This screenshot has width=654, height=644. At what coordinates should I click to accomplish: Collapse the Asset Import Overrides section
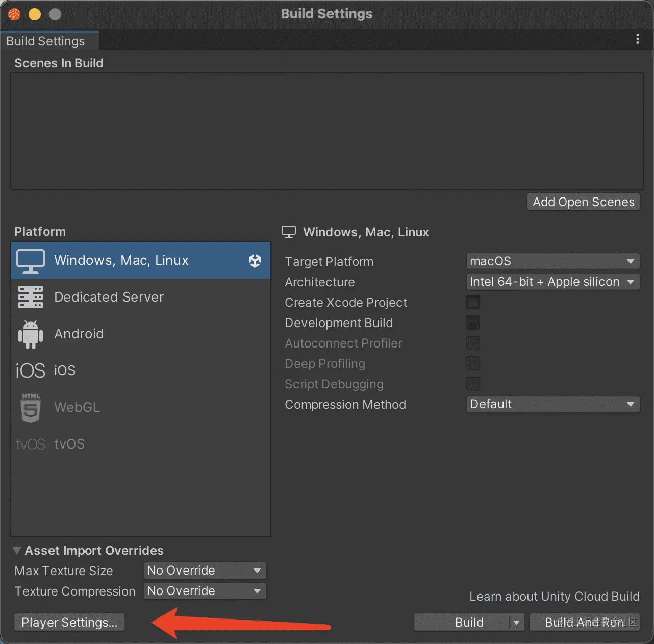(x=17, y=551)
